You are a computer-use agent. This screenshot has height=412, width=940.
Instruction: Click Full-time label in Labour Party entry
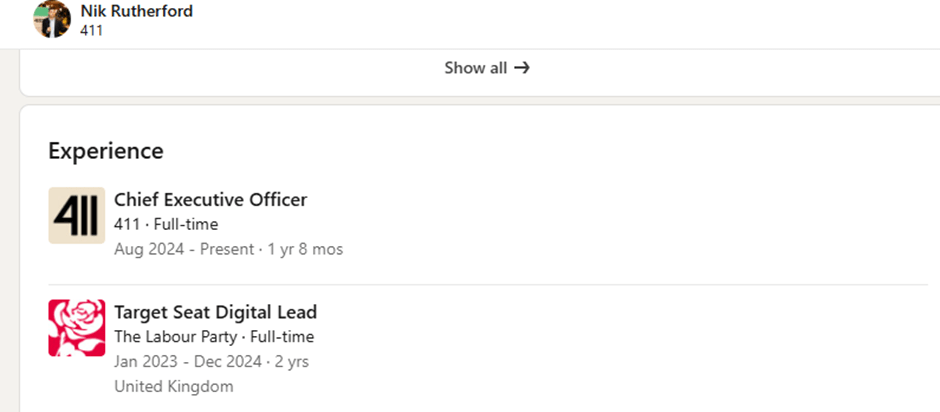click(281, 337)
